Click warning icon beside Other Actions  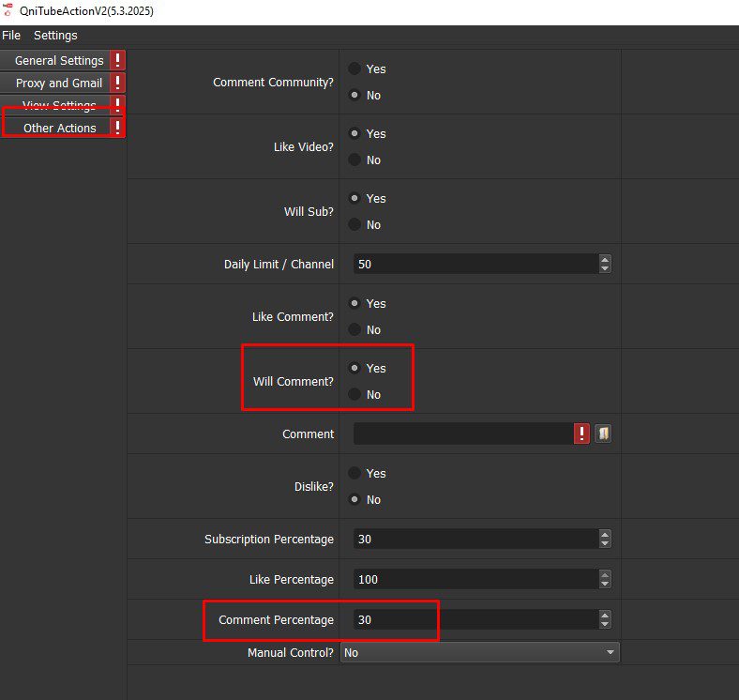click(117, 128)
